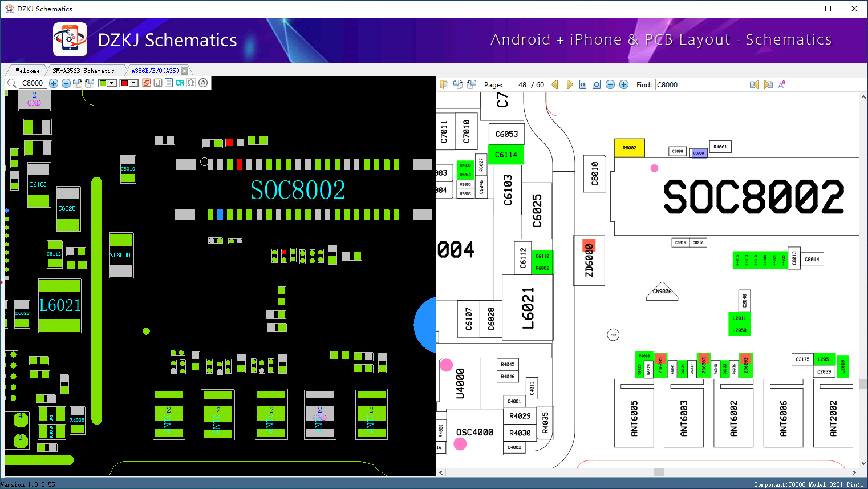Go to the previous schematic page

coord(555,84)
